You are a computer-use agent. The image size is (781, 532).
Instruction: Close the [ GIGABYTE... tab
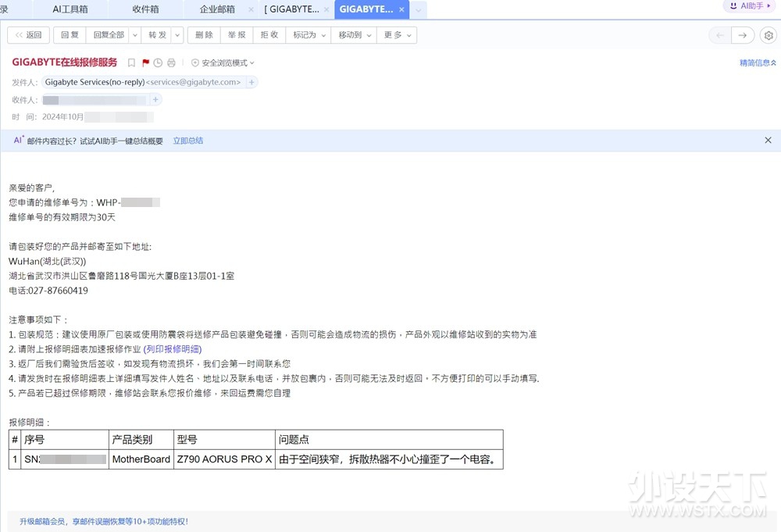point(326,9)
